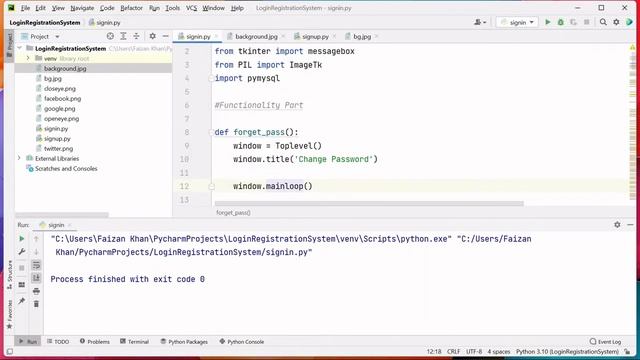This screenshot has height=360, width=640.
Task: Click the disabled Stop icon in top toolbar
Action: 587,22
